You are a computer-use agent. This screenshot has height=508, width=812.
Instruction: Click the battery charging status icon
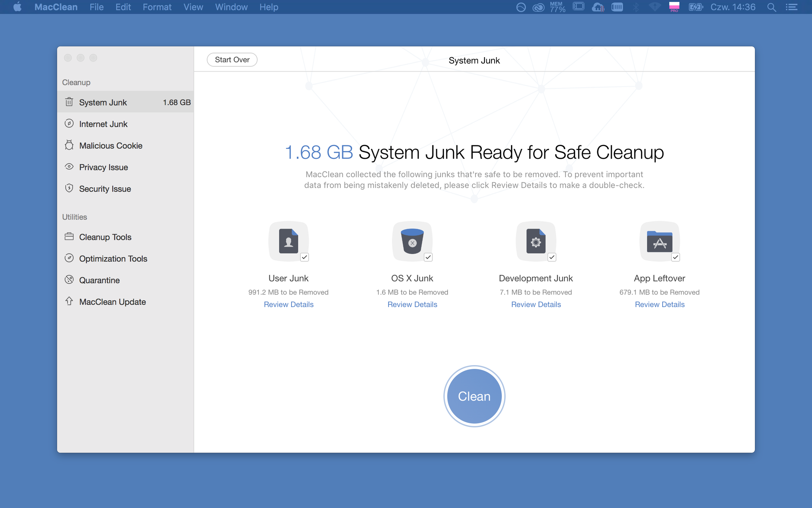695,7
